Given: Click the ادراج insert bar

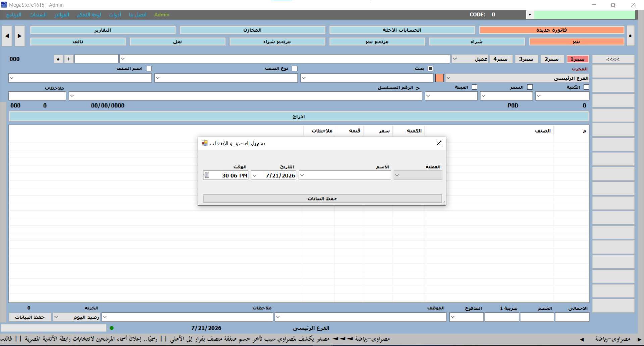Looking at the screenshot, I should click(299, 117).
